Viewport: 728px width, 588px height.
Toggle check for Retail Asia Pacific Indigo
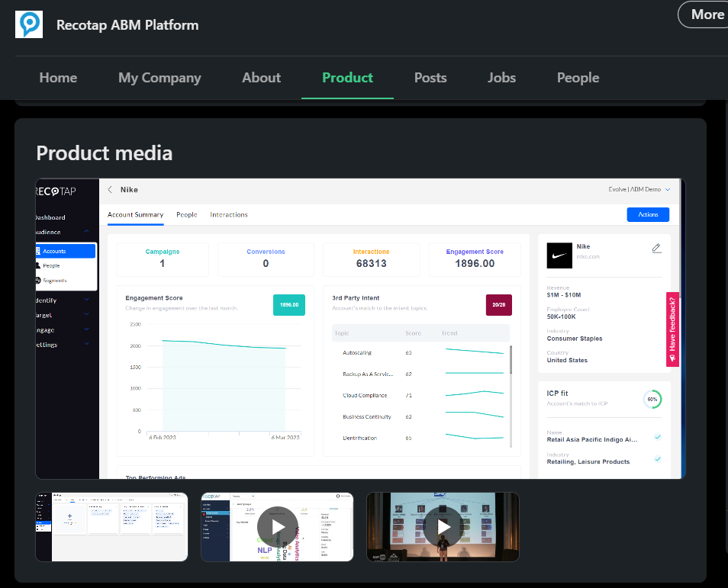click(x=658, y=437)
